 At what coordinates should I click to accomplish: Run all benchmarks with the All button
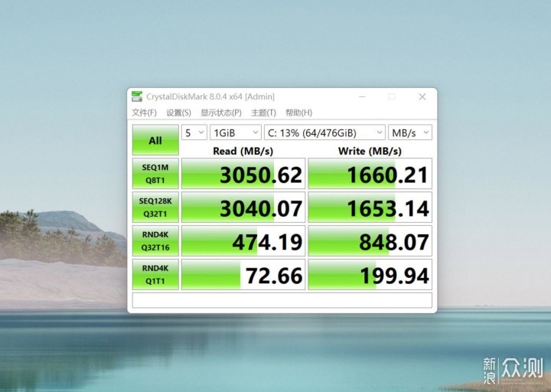click(x=155, y=140)
